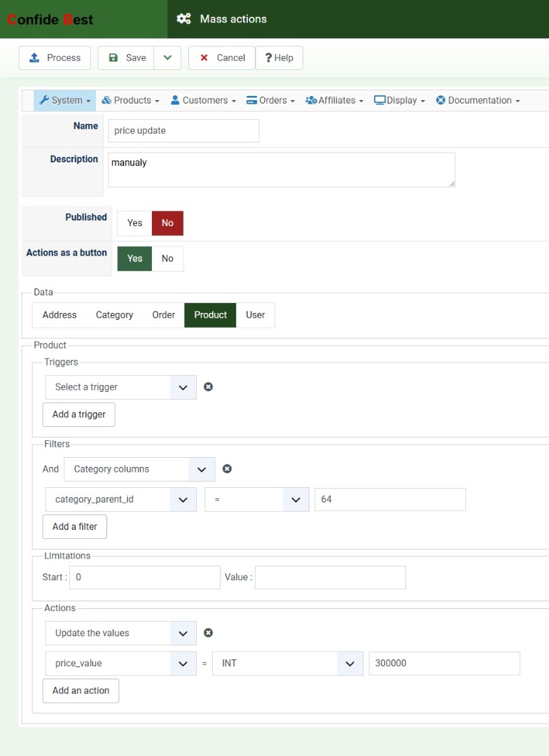Click the Add a filter button
This screenshot has height=756, width=549.
pos(75,526)
